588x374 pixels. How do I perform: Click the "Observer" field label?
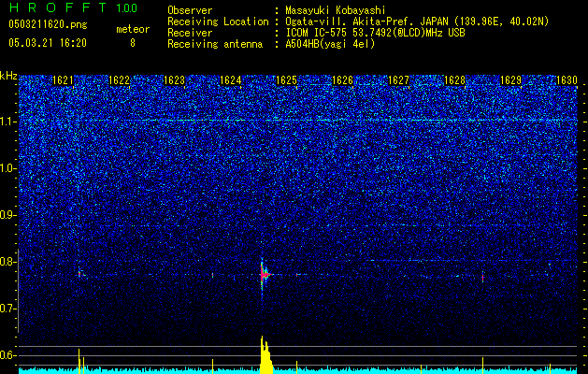pyautogui.click(x=190, y=10)
